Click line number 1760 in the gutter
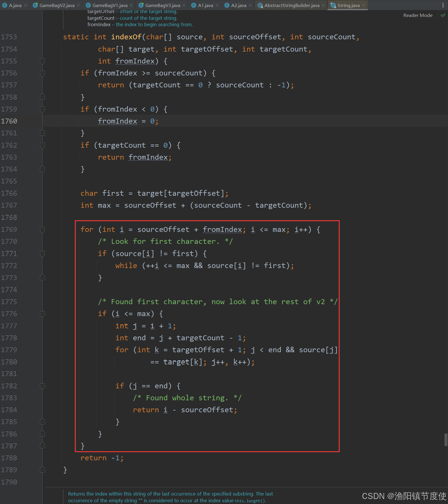The image size is (448, 504). tap(9, 121)
